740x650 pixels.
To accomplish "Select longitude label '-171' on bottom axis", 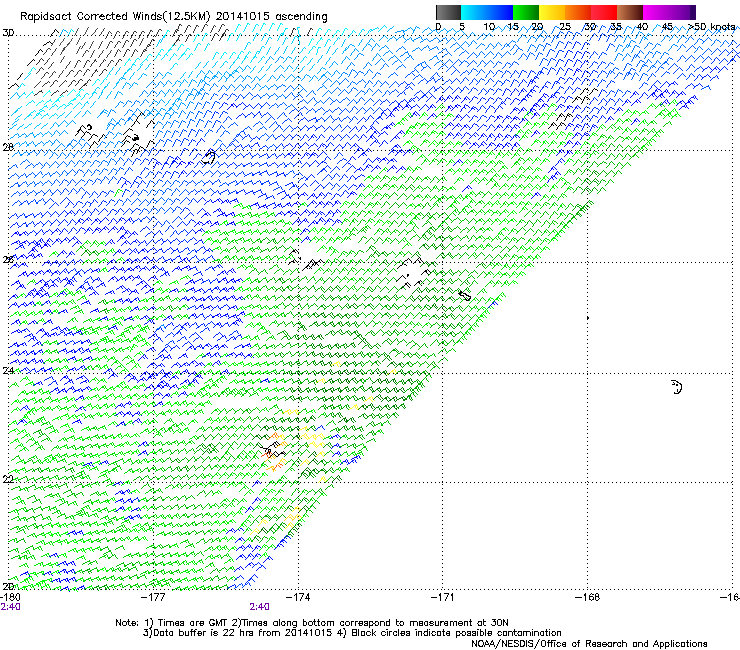I will click(443, 597).
